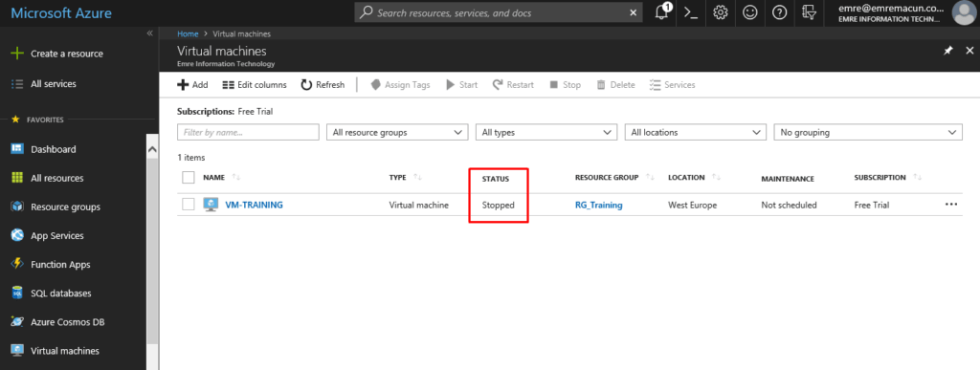Open the help question mark icon
Viewport: 980px width, 370px height.
(779, 12)
